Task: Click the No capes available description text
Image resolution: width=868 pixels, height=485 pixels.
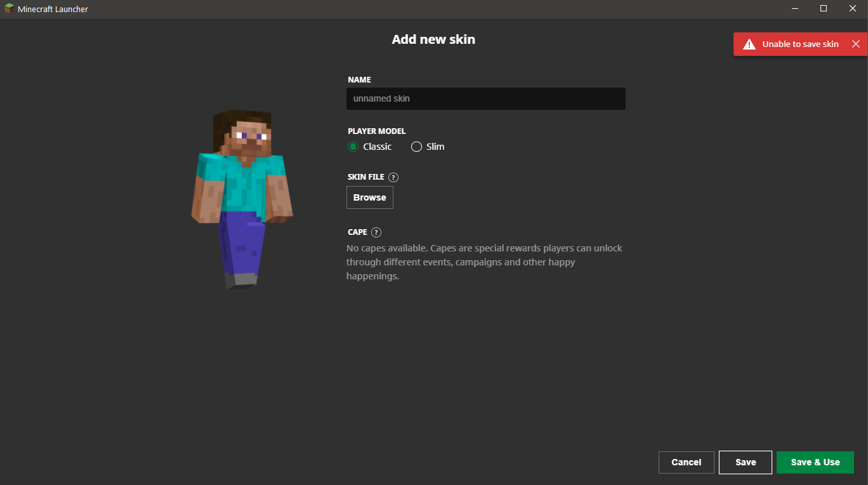Action: point(484,262)
